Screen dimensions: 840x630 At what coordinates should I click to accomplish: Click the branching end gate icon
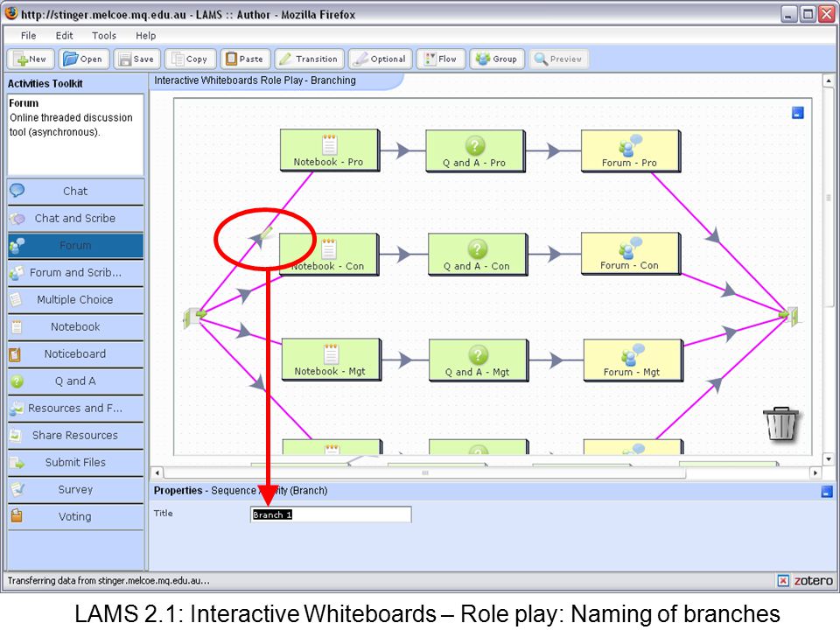tap(789, 315)
